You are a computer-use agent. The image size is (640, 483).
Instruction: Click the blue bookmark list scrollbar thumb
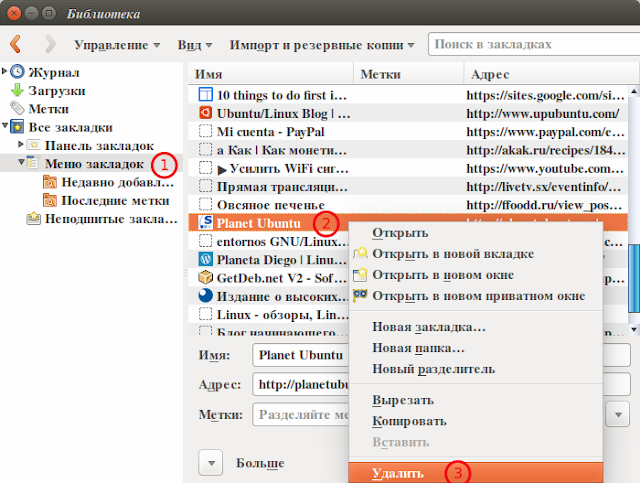pyautogui.click(x=634, y=278)
